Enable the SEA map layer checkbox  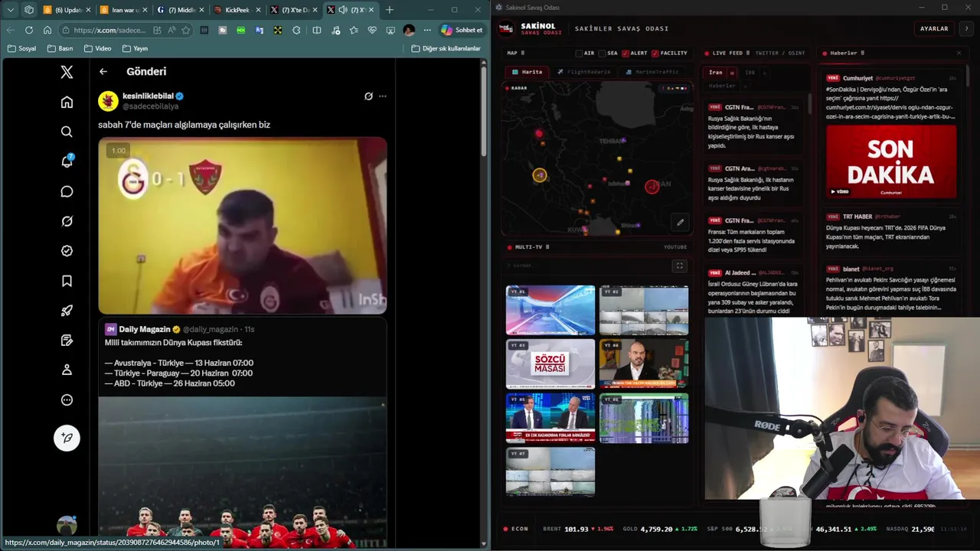603,53
